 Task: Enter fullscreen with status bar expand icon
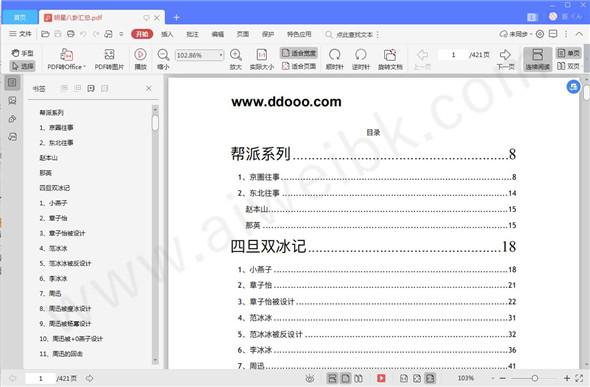click(579, 378)
